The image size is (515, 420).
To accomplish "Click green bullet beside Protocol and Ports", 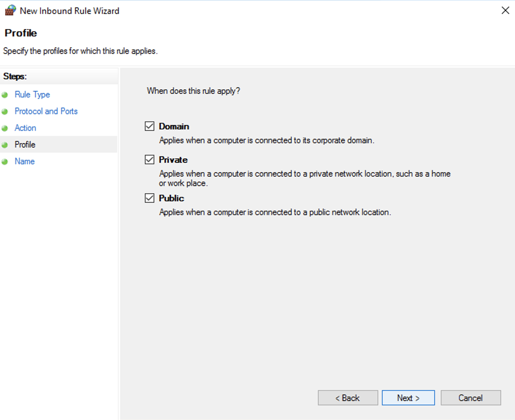I will click(5, 112).
